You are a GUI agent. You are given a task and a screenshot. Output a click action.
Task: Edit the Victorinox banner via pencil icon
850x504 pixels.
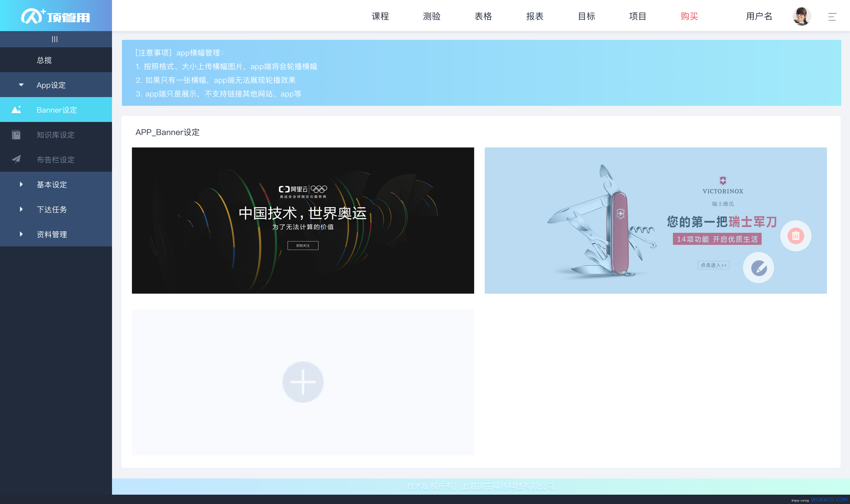tap(758, 268)
